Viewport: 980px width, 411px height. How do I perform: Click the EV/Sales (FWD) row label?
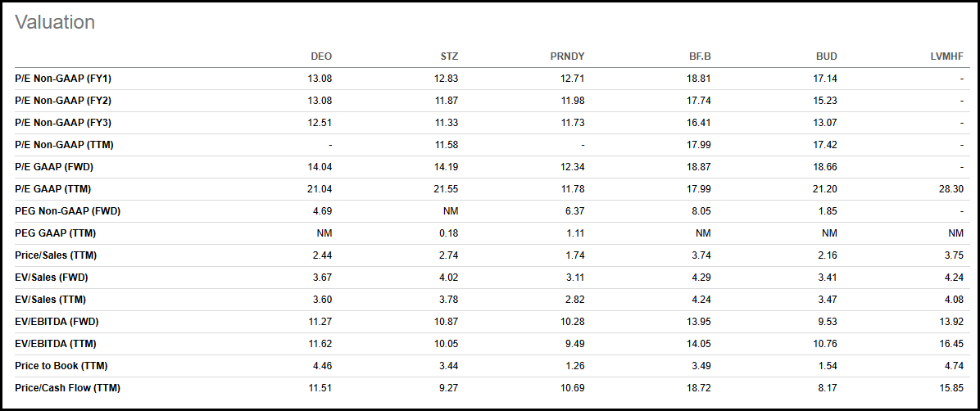pyautogui.click(x=51, y=278)
